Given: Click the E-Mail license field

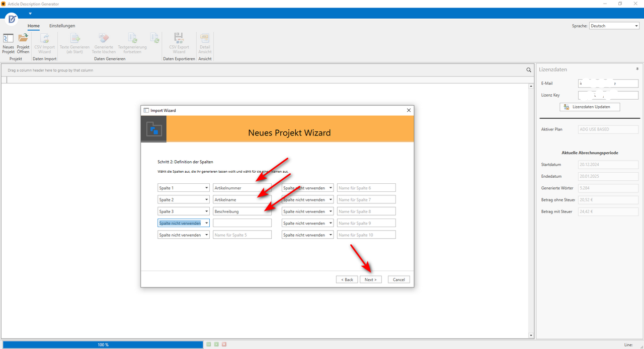Looking at the screenshot, I should (x=608, y=83).
